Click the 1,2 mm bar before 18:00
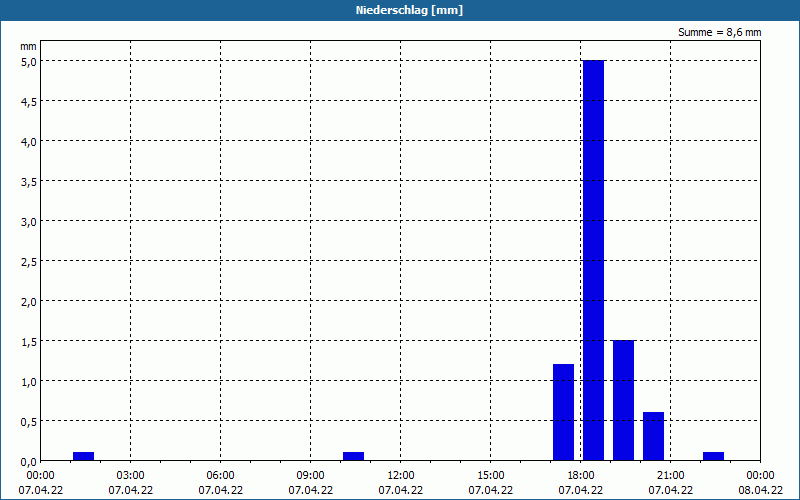 click(x=563, y=412)
